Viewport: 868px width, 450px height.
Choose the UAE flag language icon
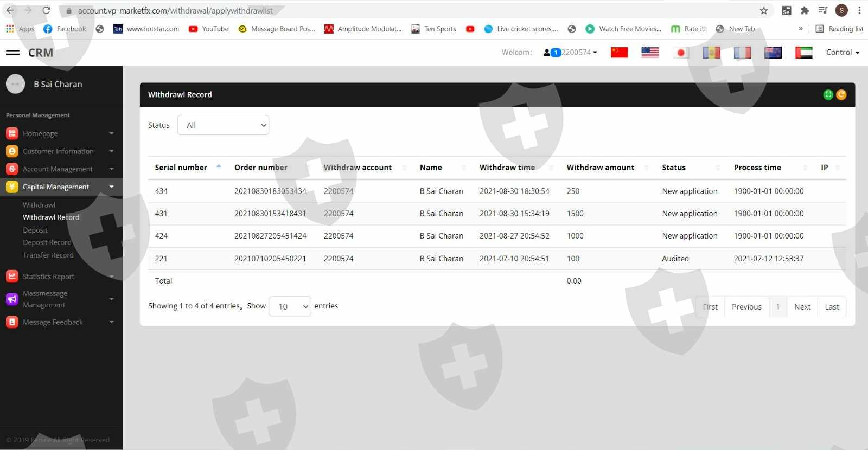[803, 53]
